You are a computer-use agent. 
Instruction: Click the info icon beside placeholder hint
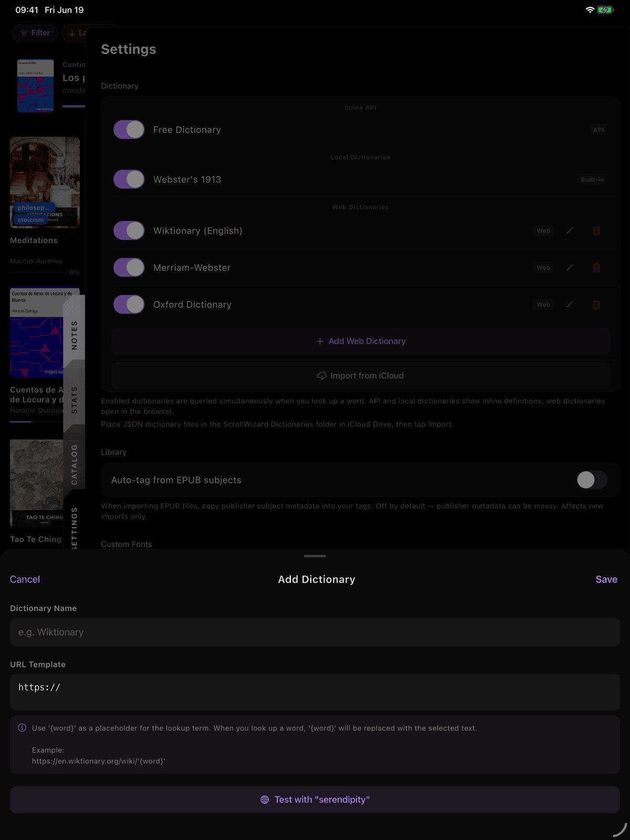click(22, 728)
